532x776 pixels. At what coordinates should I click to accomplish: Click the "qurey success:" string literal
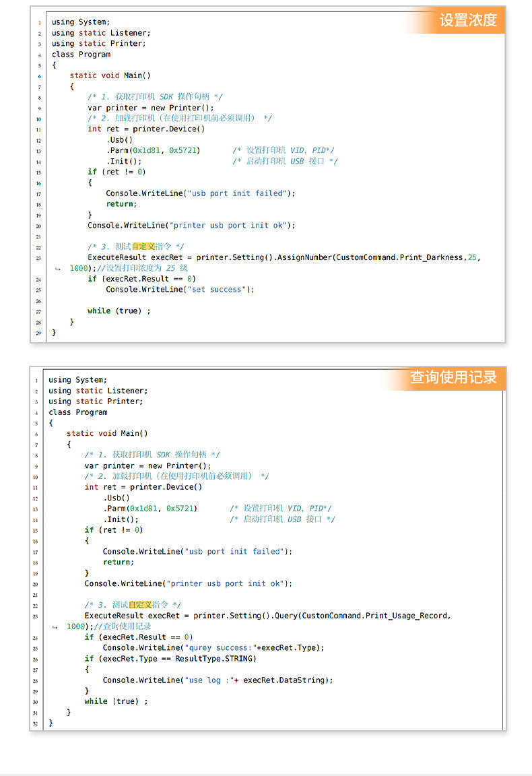click(x=220, y=648)
